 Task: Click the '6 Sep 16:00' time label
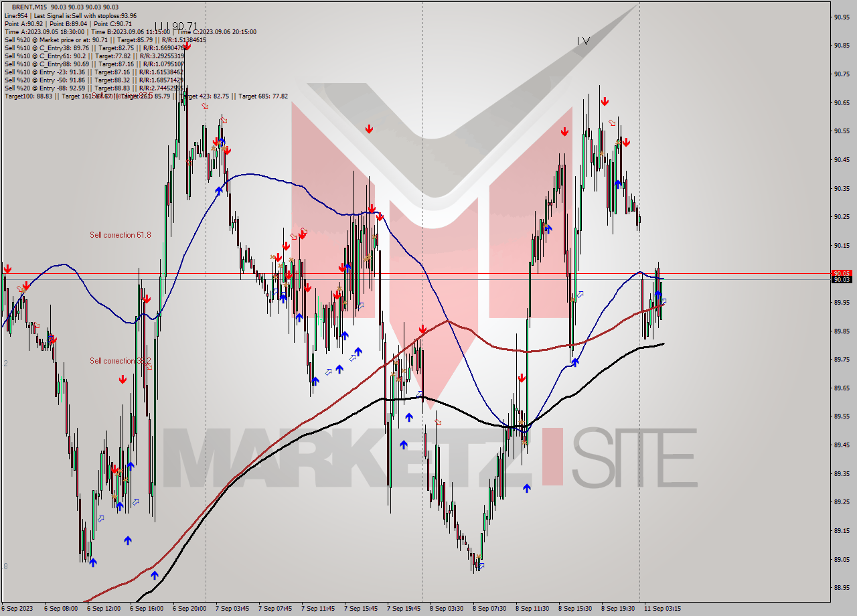(146, 609)
